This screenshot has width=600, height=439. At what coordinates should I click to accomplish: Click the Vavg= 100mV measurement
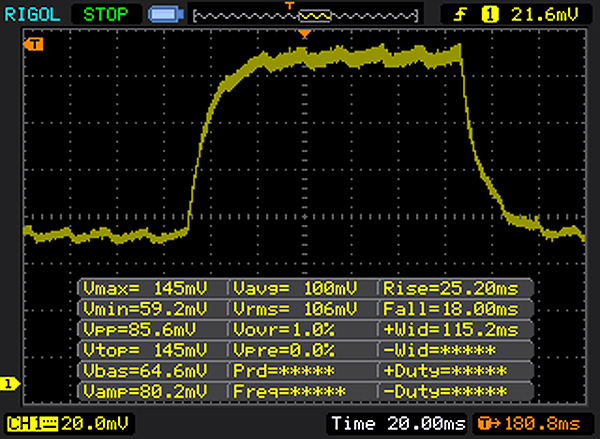(295, 288)
